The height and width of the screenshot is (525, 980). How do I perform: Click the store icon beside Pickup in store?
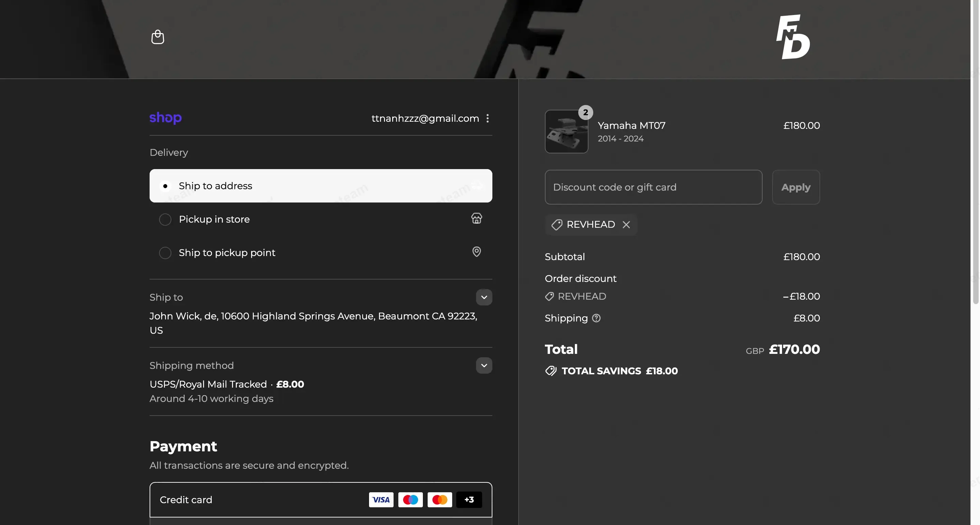click(476, 219)
